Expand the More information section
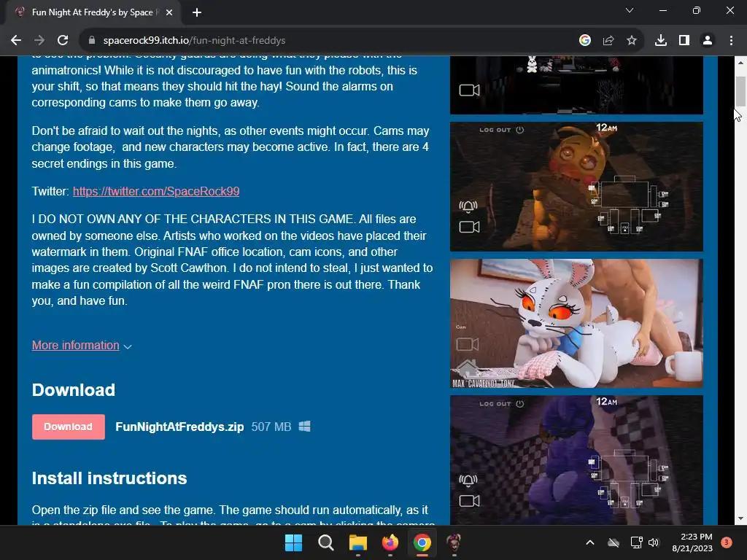Image resolution: width=747 pixels, height=560 pixels. click(82, 345)
